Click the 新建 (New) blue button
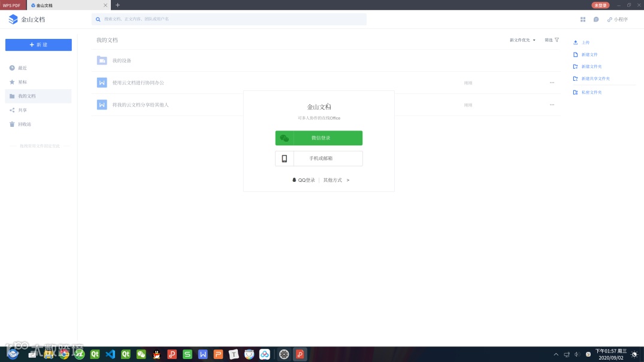 (x=38, y=45)
